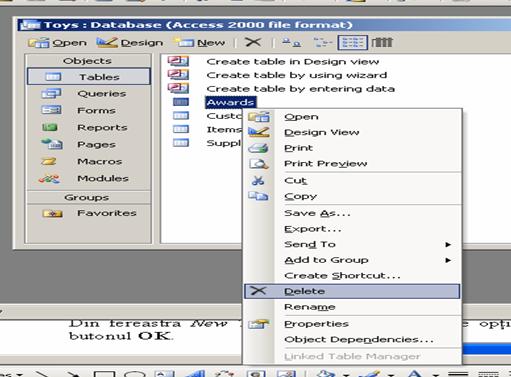
Task: Choose Properties from the context menu
Action: [352, 324]
